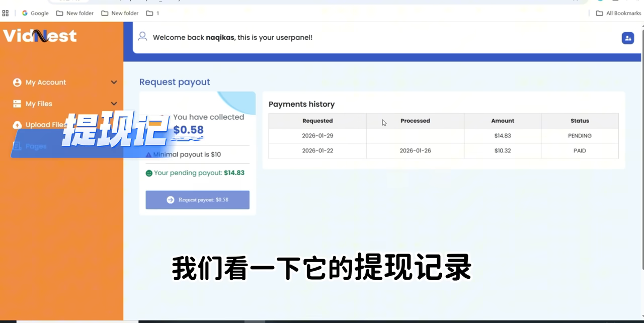
Task: Click the Processed column header
Action: pos(415,121)
